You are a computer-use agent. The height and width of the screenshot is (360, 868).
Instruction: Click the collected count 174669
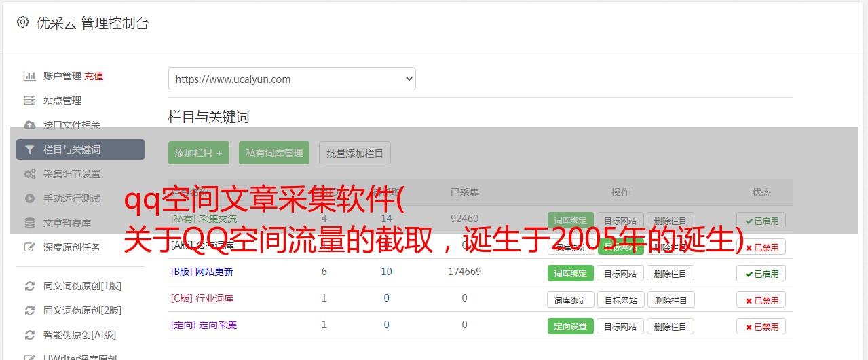coord(464,272)
